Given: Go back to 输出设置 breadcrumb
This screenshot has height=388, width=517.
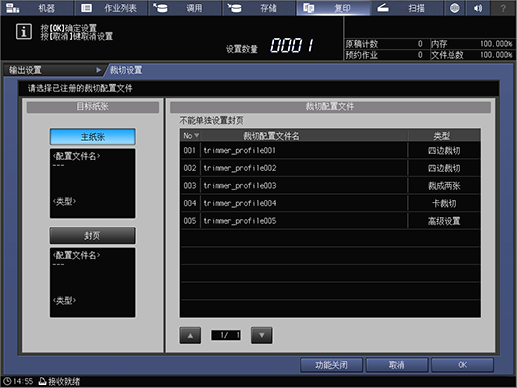Looking at the screenshot, I should [53, 70].
